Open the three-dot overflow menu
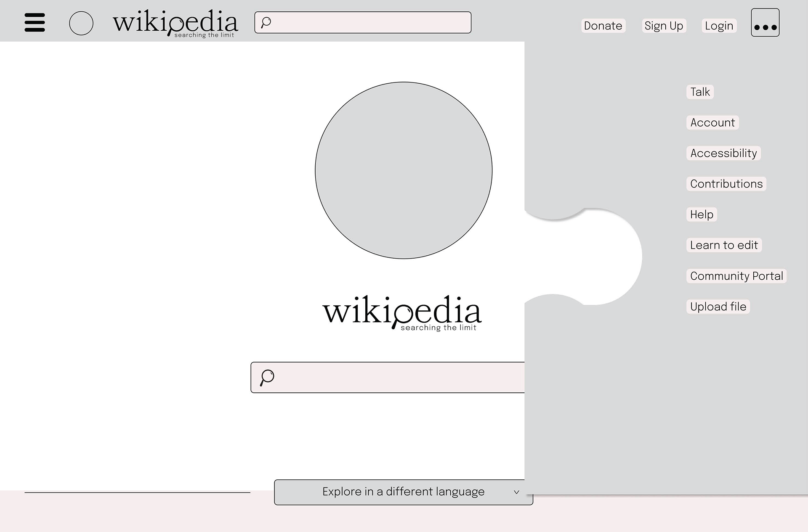Viewport: 808px width, 532px height. point(765,23)
